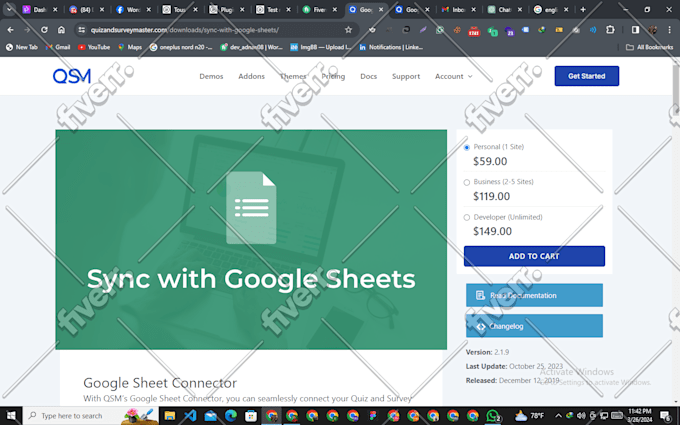
Task: Open the Chrome three-dot menu
Action: [x=669, y=29]
